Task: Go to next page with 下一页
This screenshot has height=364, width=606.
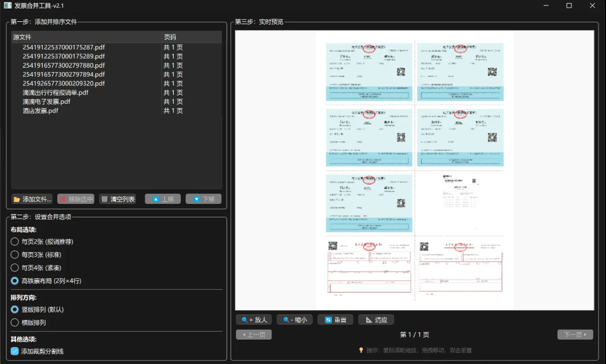Action: [575, 335]
